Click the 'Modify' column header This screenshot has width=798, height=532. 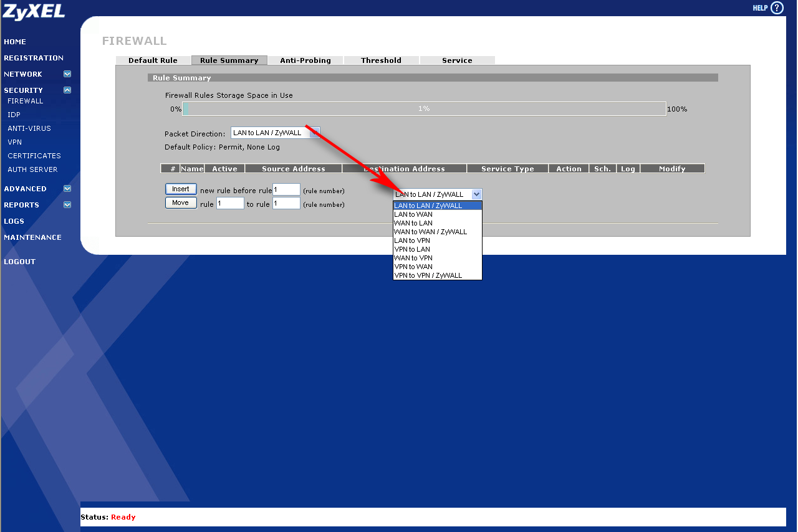[x=672, y=168]
